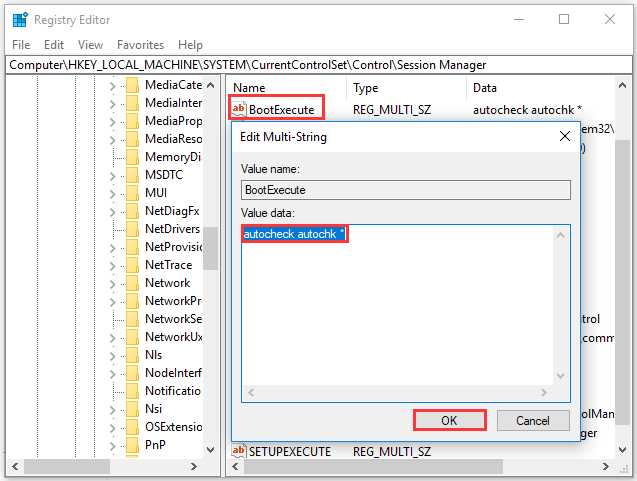The height and width of the screenshot is (481, 637).
Task: Expand the MUI key chevron
Action: coord(113,194)
